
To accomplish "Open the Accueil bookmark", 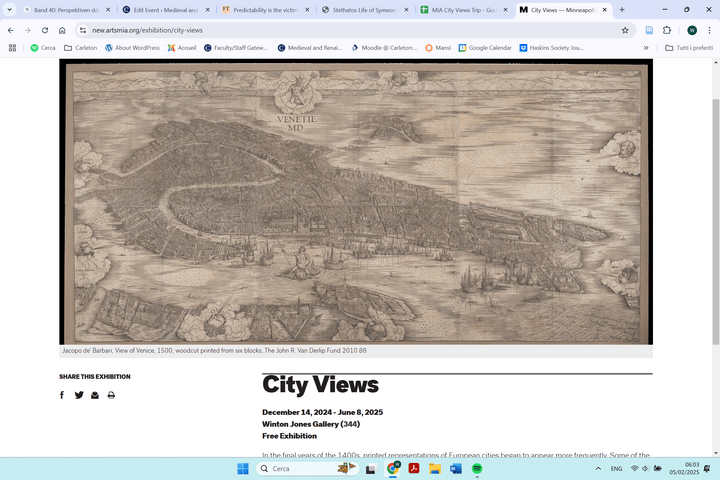I will [x=182, y=48].
